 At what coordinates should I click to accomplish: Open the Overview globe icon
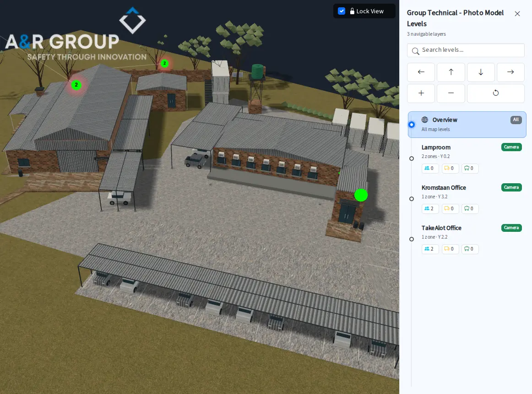pos(424,120)
